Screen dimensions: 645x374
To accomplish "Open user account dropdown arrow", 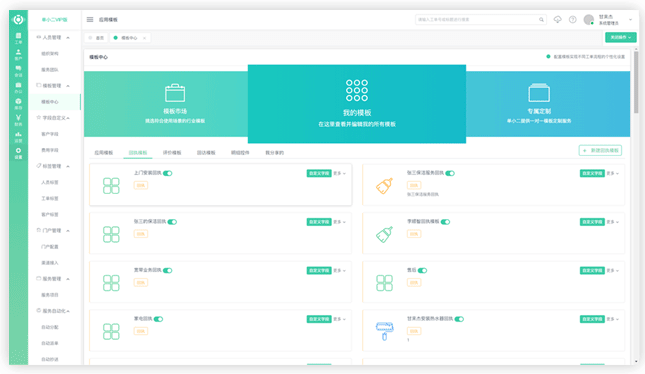I will point(630,19).
